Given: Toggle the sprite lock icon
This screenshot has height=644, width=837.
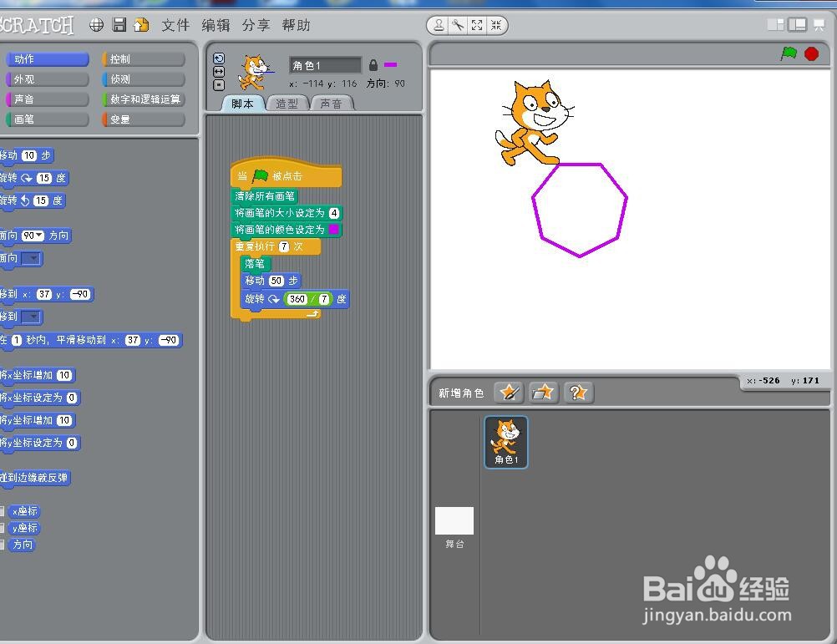Looking at the screenshot, I should (373, 65).
